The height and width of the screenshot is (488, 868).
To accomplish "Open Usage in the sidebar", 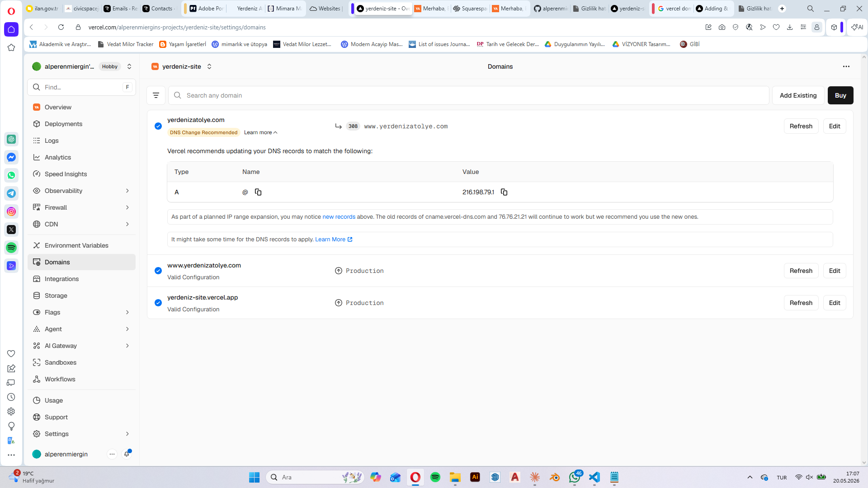I will point(81,400).
